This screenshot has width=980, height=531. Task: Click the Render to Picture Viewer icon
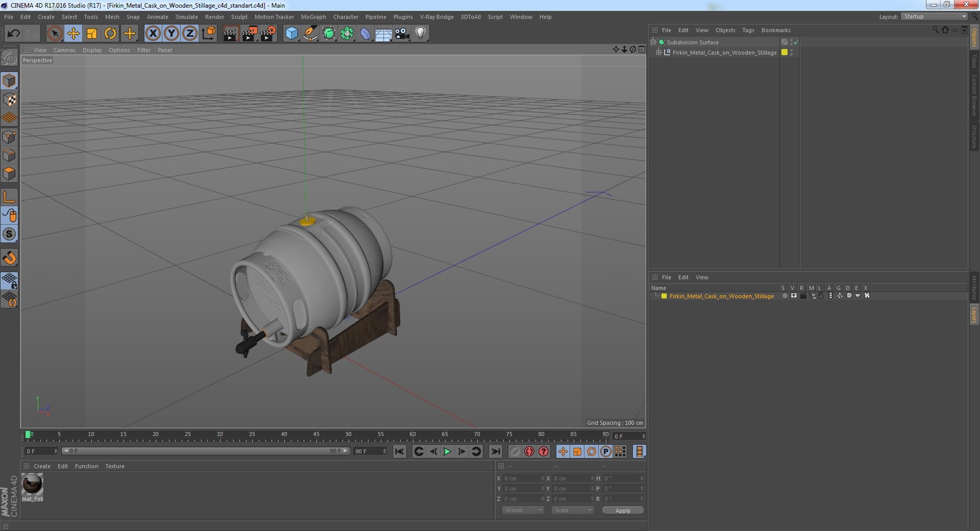tap(250, 34)
